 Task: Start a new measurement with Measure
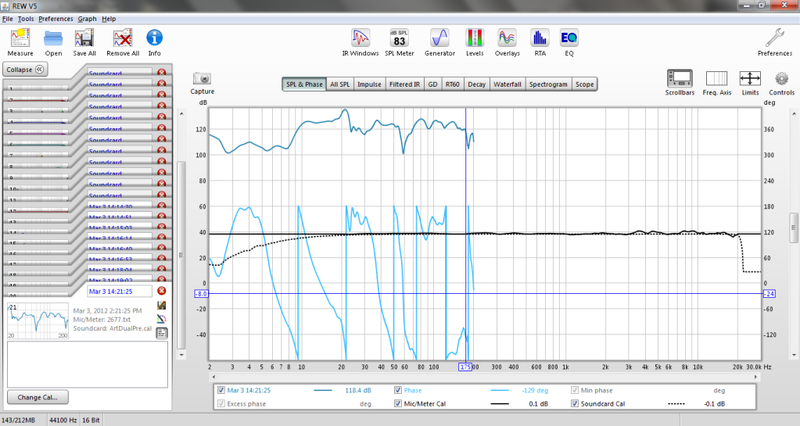click(x=20, y=42)
